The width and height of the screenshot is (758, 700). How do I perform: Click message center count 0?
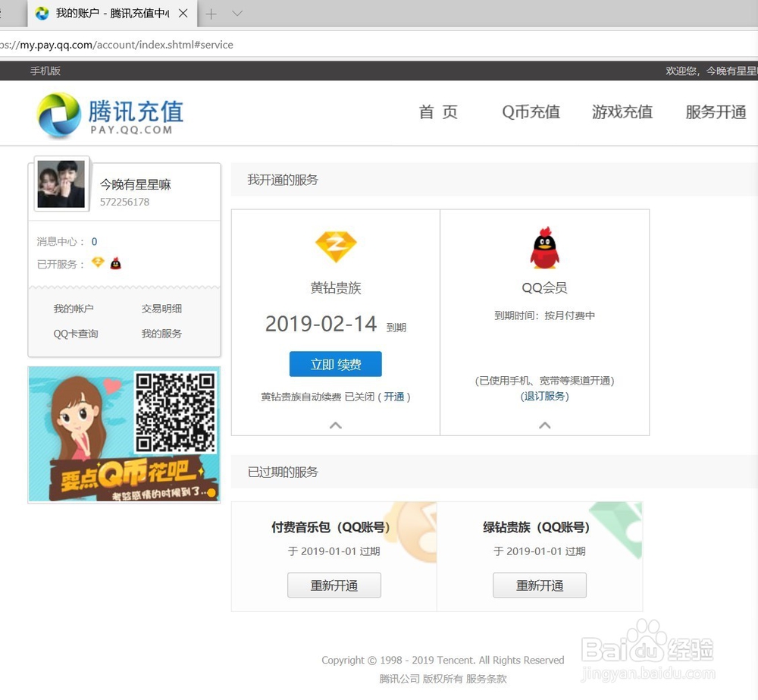pyautogui.click(x=94, y=241)
